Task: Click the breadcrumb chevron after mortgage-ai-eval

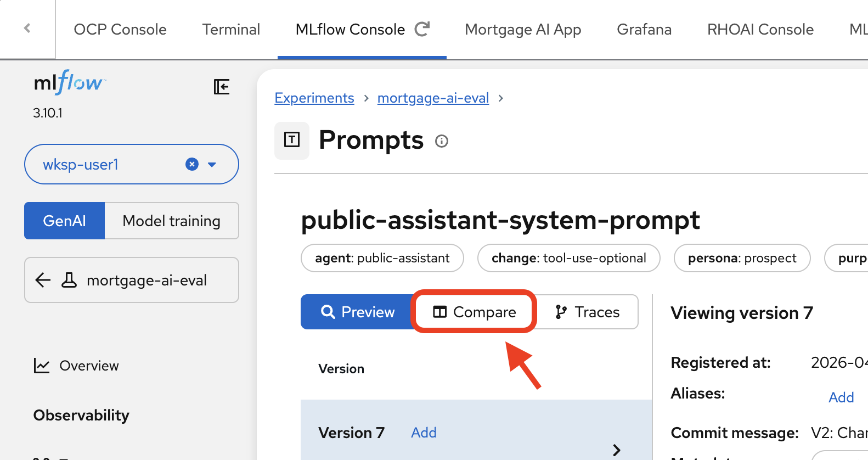Action: 500,98
